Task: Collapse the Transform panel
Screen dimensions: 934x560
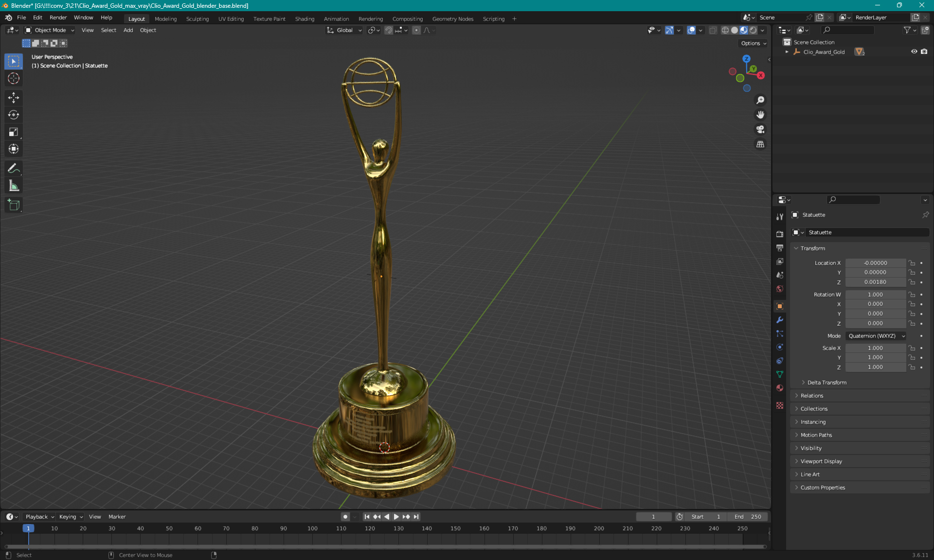Action: [812, 248]
